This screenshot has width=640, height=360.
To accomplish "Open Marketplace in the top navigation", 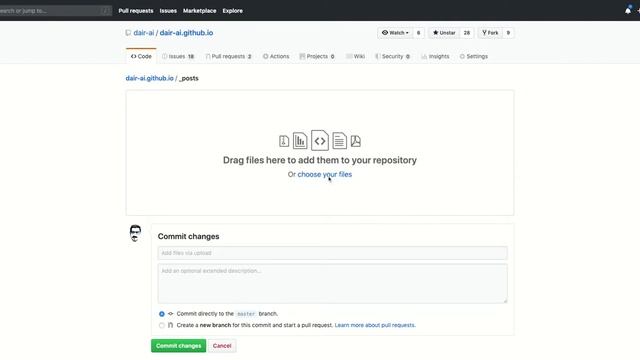I will [200, 11].
